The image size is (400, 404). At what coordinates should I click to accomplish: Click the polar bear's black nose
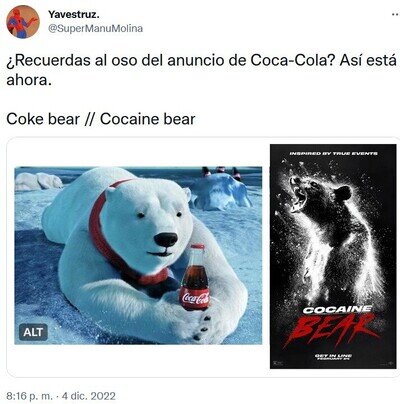[x=166, y=240]
